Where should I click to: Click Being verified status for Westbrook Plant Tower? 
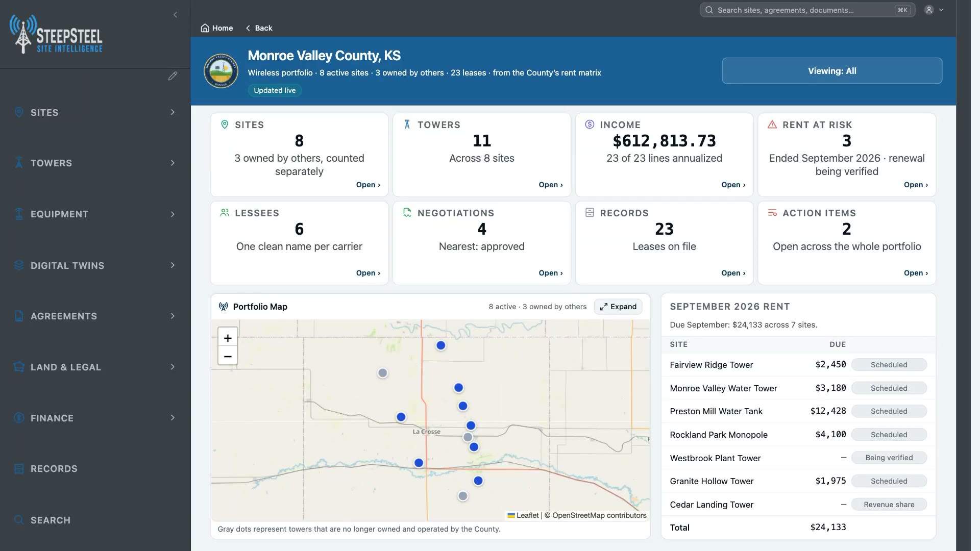click(x=889, y=458)
